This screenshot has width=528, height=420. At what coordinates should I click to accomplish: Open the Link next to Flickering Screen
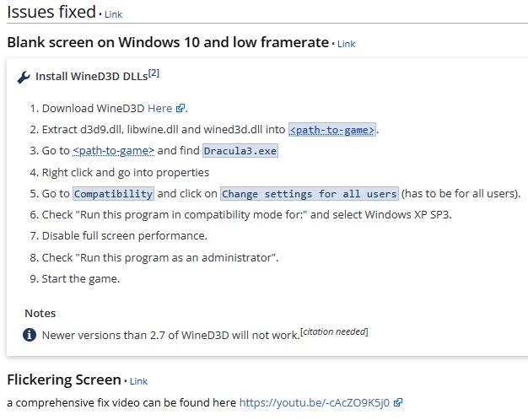[x=138, y=381]
